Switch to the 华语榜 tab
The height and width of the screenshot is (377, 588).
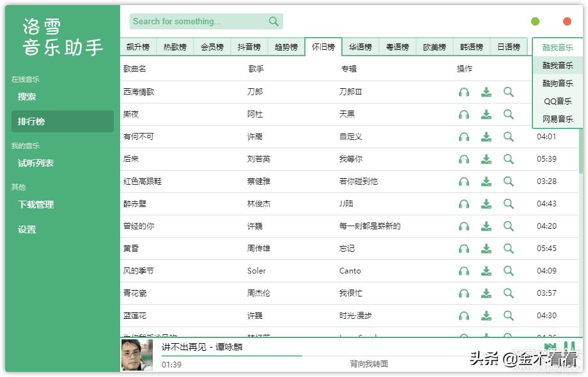(x=360, y=47)
